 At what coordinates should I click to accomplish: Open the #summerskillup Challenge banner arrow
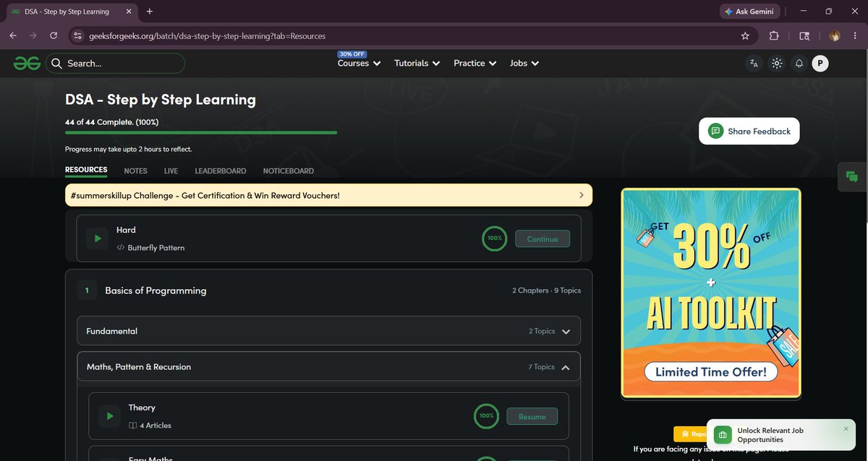pyautogui.click(x=582, y=195)
